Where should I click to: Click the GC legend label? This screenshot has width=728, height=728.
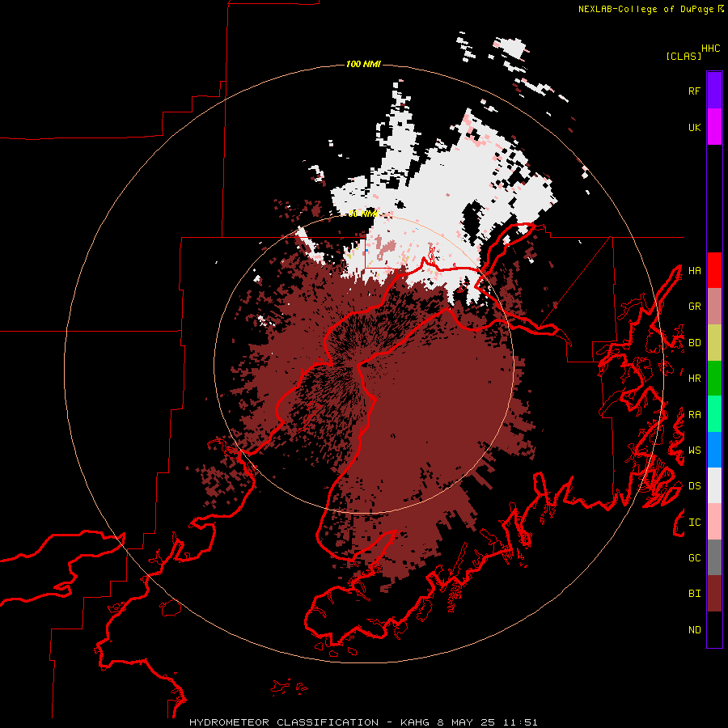[x=694, y=558]
